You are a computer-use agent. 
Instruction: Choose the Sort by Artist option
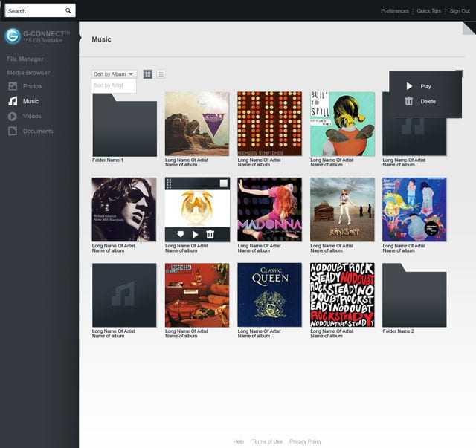(109, 86)
